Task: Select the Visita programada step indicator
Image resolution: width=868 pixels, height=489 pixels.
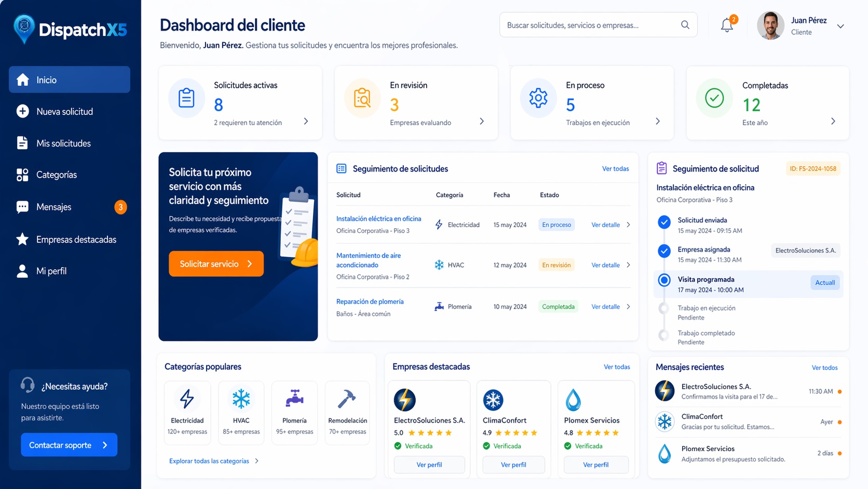Action: pos(664,281)
